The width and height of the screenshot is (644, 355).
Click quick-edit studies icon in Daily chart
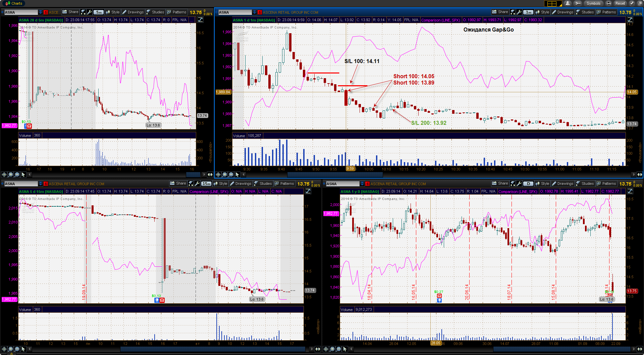[x=513, y=184]
